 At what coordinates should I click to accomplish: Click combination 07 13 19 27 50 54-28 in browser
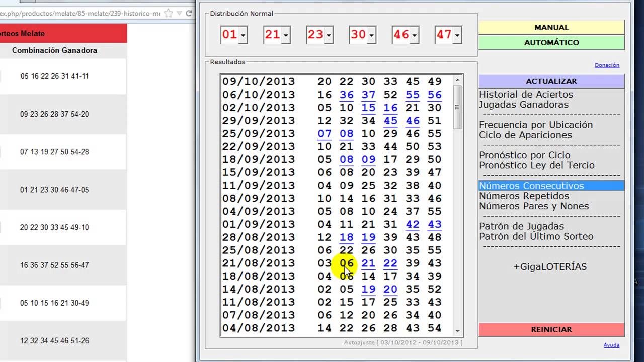(x=54, y=152)
